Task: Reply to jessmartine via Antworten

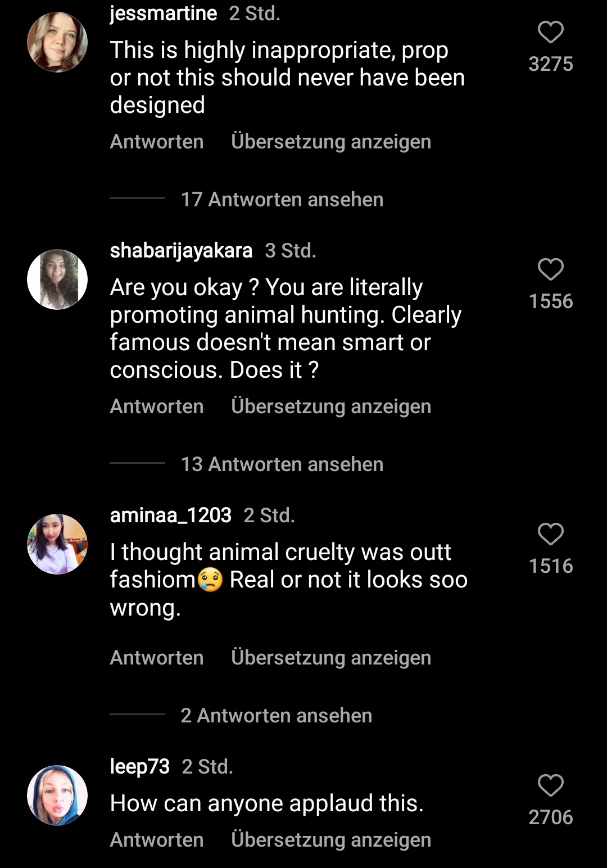Action: click(157, 142)
